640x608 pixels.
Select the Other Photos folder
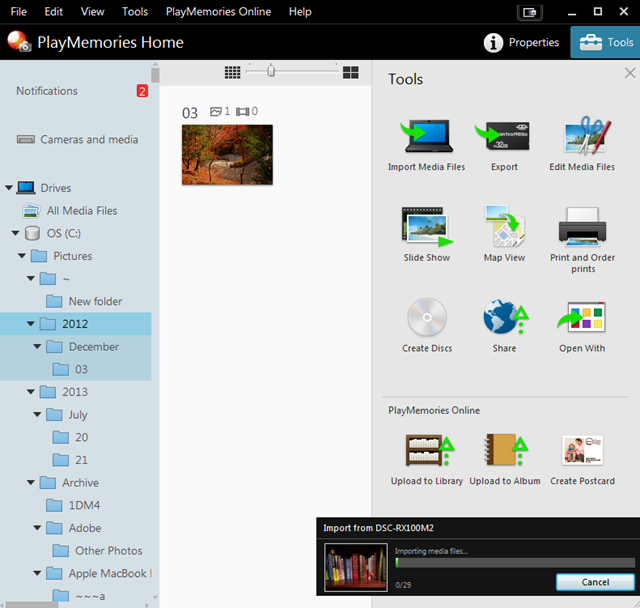pos(97,550)
